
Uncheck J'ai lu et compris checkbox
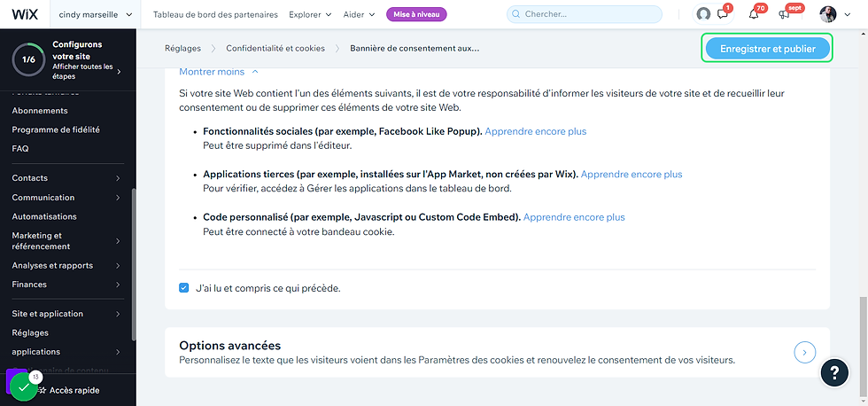point(184,288)
